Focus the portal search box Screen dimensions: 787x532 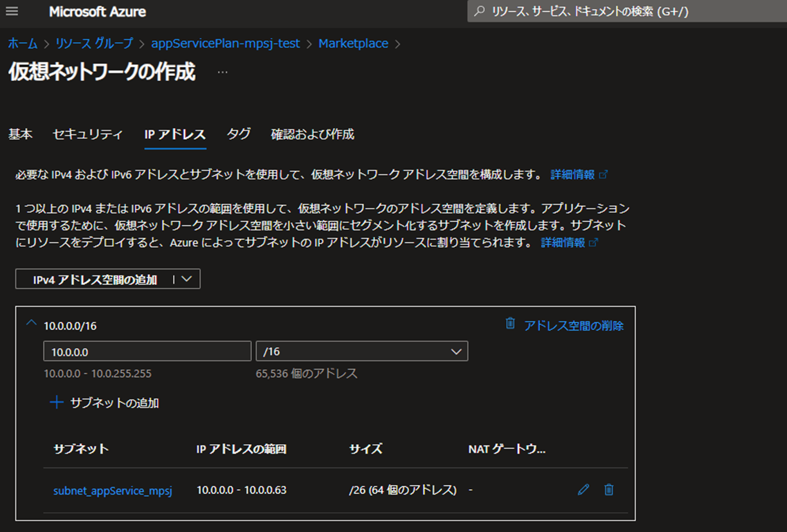(x=627, y=11)
